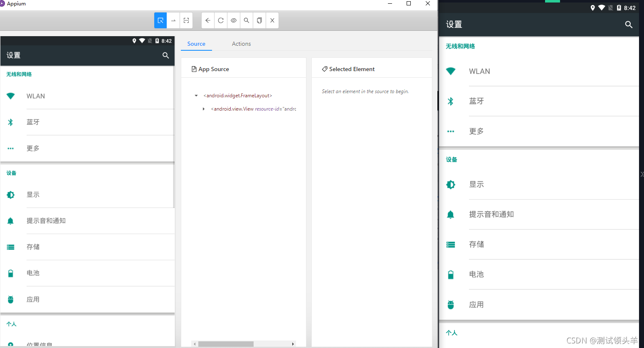This screenshot has width=644, height=348.
Task: Tap 电池 battery icon in Appium screenshot
Action: point(11,273)
